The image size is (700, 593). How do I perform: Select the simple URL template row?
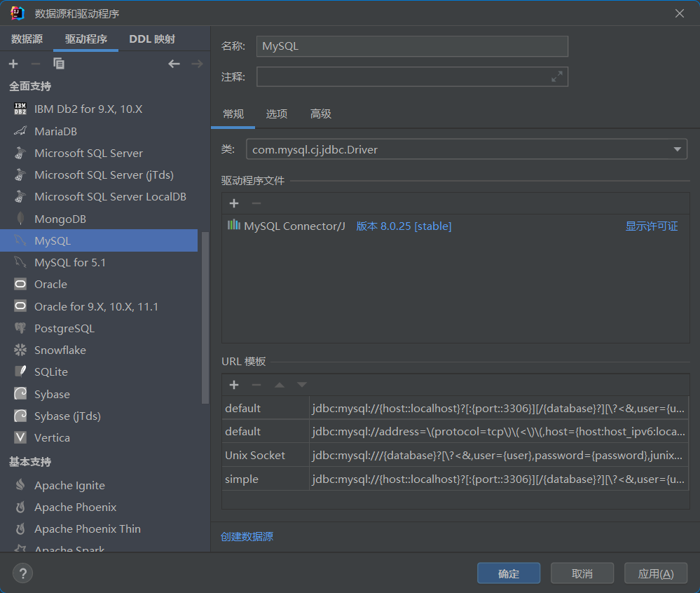(x=455, y=479)
